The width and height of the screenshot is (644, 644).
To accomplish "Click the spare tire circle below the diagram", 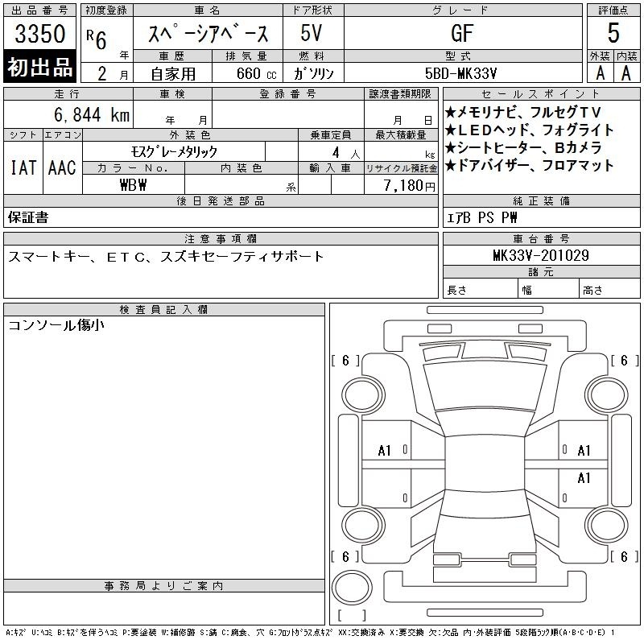I will pyautogui.click(x=352, y=587).
